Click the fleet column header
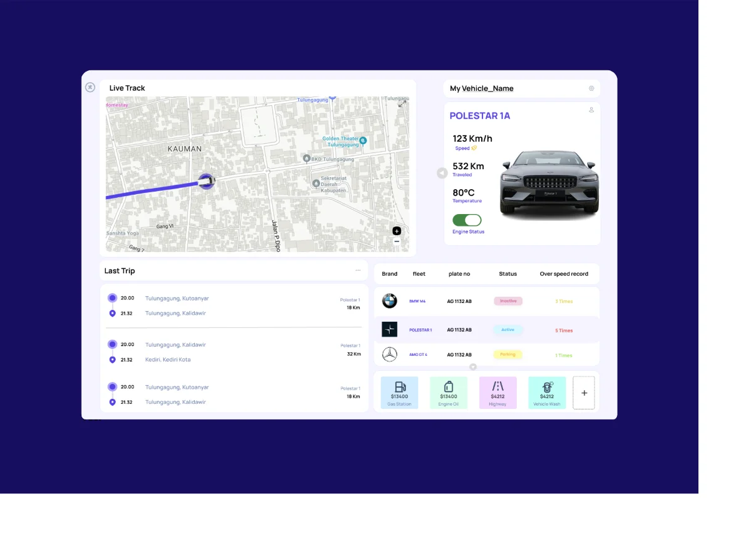 coord(419,274)
